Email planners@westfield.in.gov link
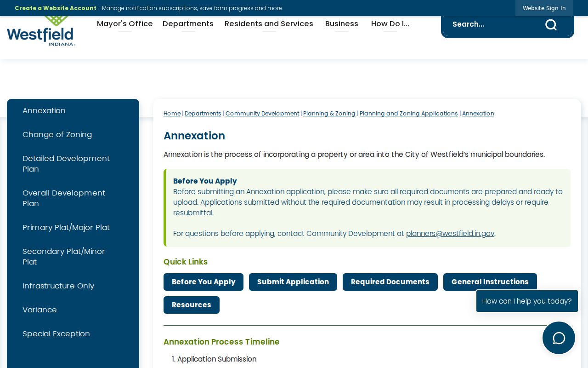The image size is (588, 368). pos(450,234)
